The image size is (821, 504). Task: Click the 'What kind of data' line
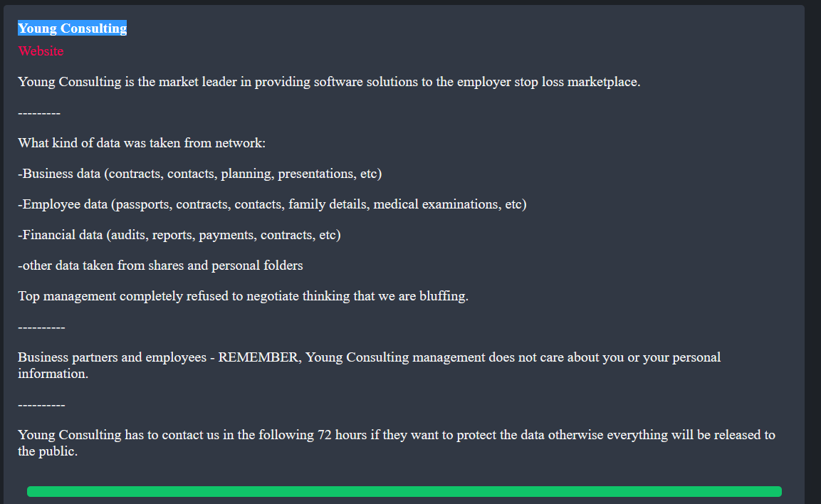142,143
